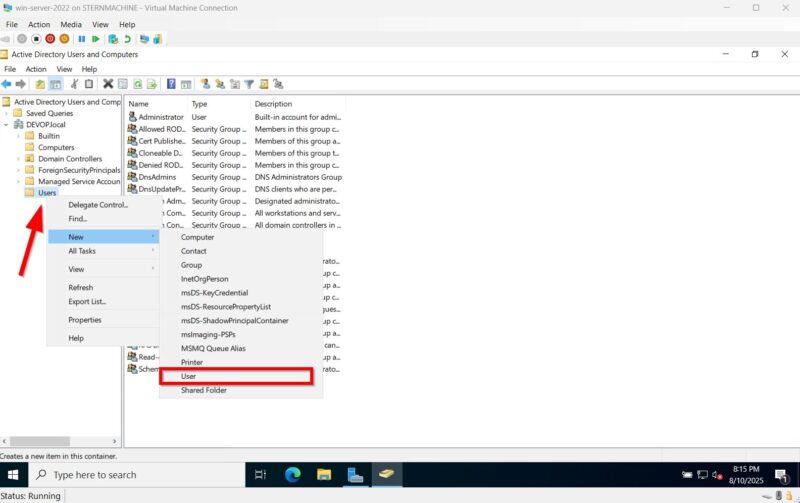Choose User from the New submenu
800x503 pixels.
tap(236, 376)
